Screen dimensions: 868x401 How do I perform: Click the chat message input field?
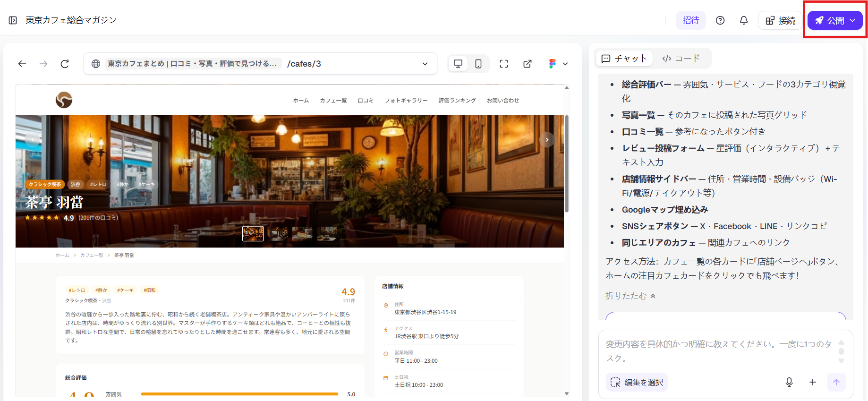click(718, 351)
